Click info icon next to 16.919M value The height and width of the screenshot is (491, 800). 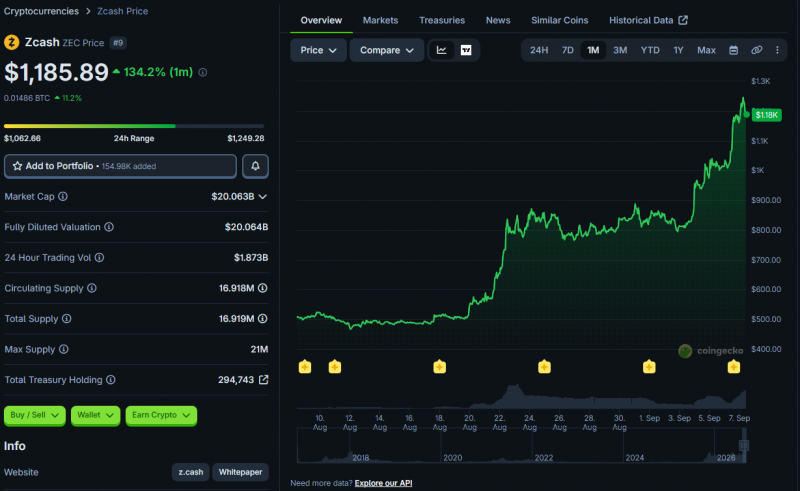(x=263, y=319)
